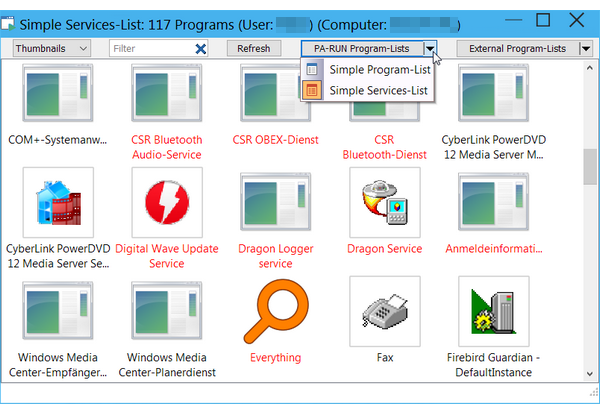This screenshot has height=415, width=600.
Task: Select the CSR Bluetooth Audio-Service thumbnail
Action: (166, 94)
